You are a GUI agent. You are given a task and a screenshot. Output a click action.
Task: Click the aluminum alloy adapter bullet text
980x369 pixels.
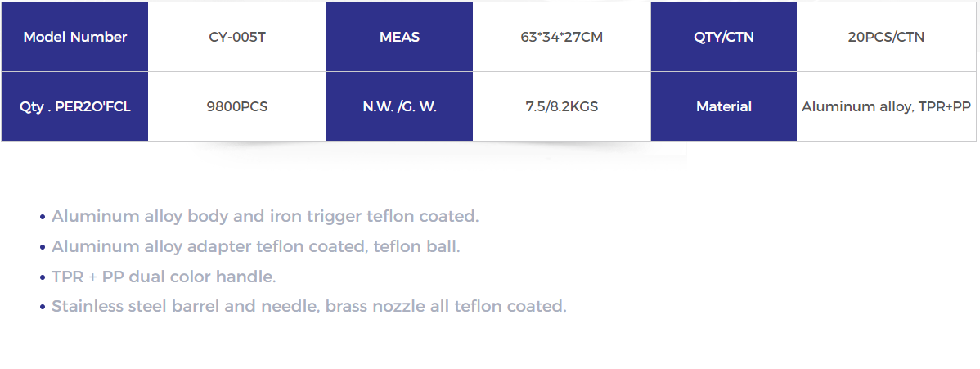pos(255,247)
